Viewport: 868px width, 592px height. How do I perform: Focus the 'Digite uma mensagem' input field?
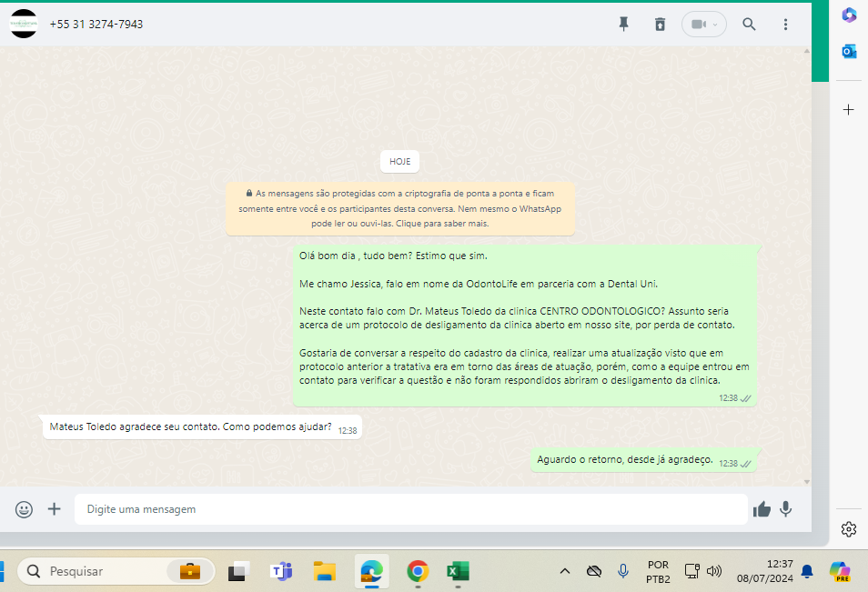pyautogui.click(x=410, y=509)
